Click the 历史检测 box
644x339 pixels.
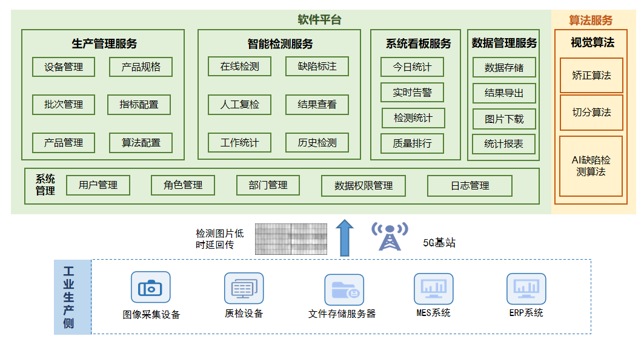(317, 143)
